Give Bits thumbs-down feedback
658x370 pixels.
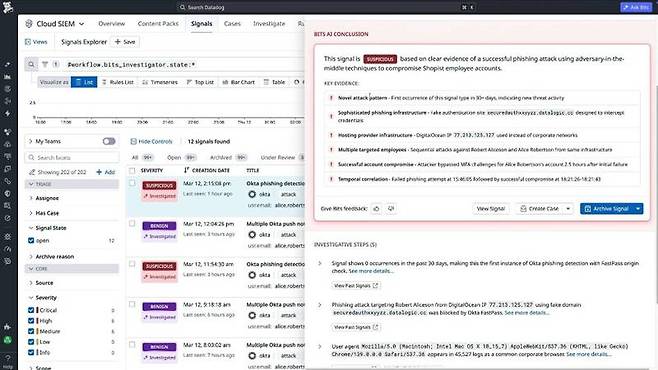tap(391, 208)
